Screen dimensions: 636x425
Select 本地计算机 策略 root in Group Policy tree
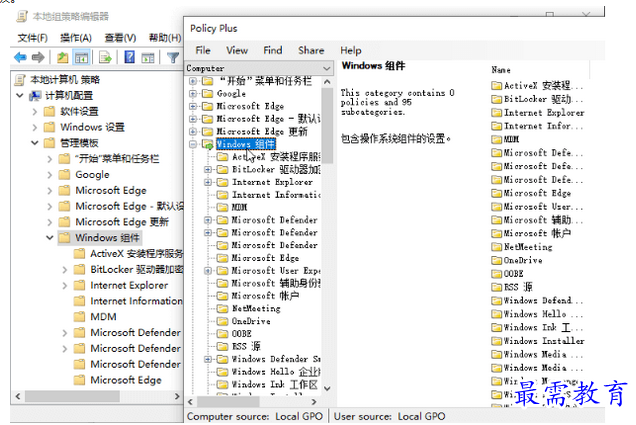65,79
